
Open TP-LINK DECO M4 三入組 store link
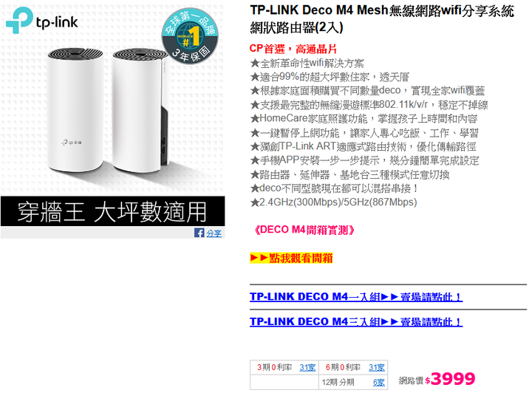(356, 321)
